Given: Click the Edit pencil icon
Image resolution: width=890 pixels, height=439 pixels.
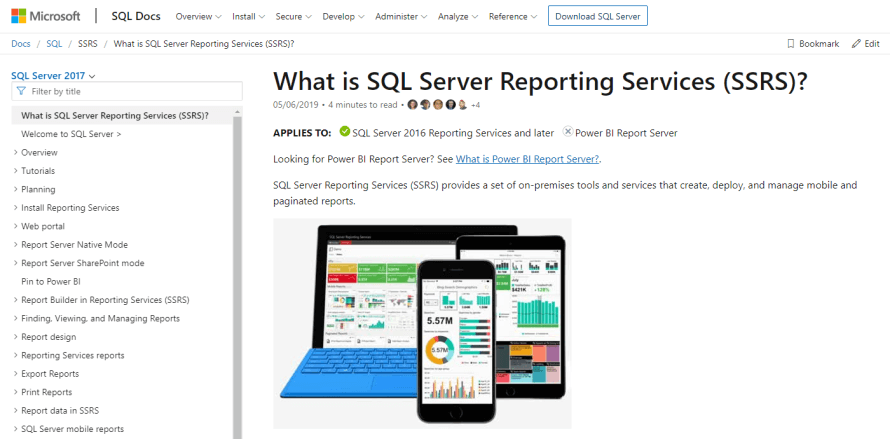Looking at the screenshot, I should coord(856,44).
